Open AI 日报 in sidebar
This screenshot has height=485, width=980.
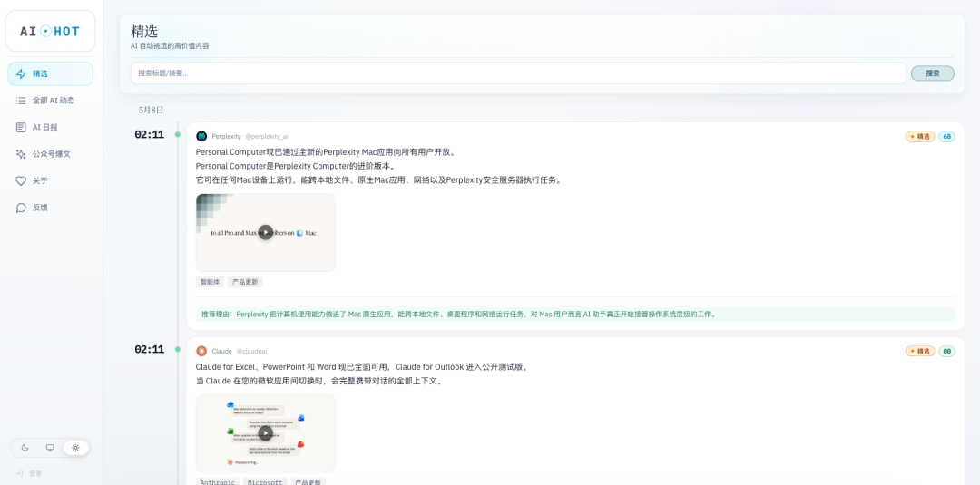[50, 127]
